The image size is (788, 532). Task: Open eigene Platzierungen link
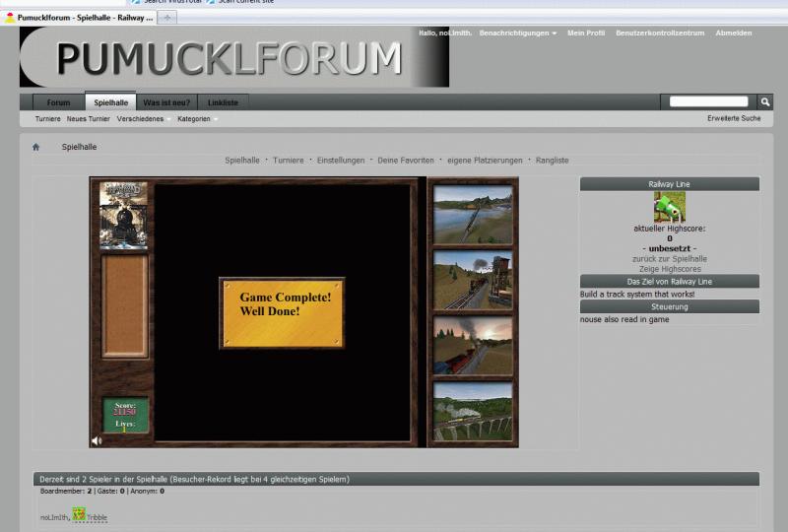tap(485, 161)
